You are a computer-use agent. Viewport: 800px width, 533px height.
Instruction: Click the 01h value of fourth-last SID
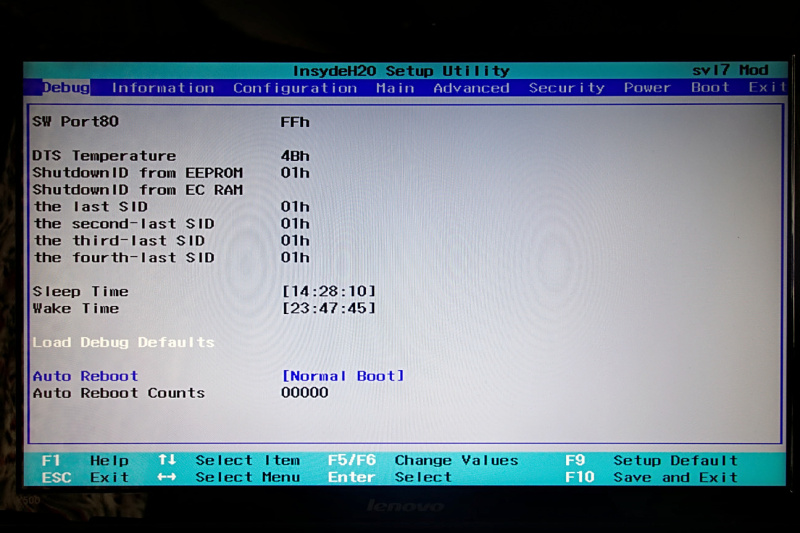pos(295,257)
